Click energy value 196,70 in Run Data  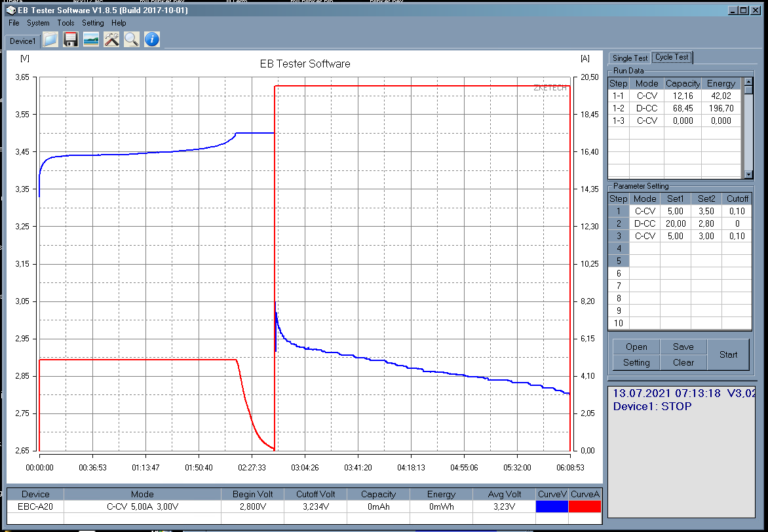click(x=721, y=108)
